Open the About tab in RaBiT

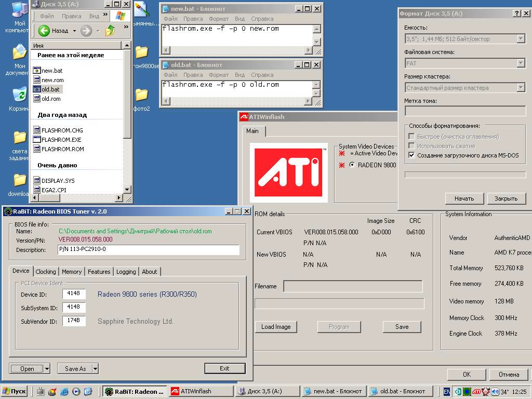(x=149, y=272)
